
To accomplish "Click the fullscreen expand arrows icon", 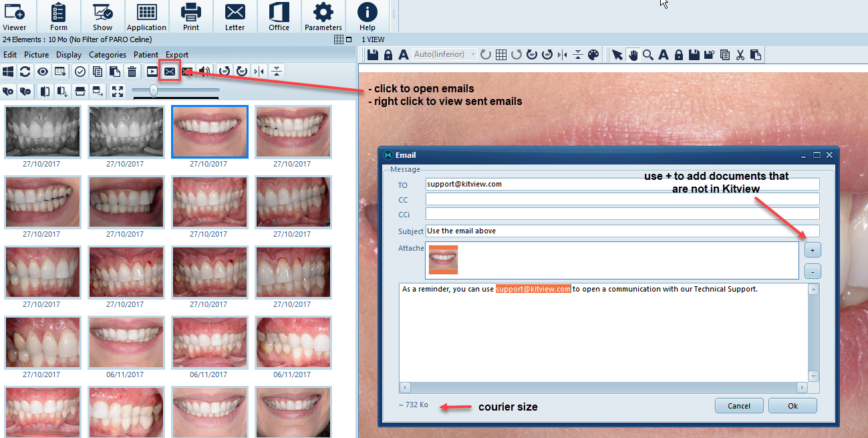I will pyautogui.click(x=118, y=91).
